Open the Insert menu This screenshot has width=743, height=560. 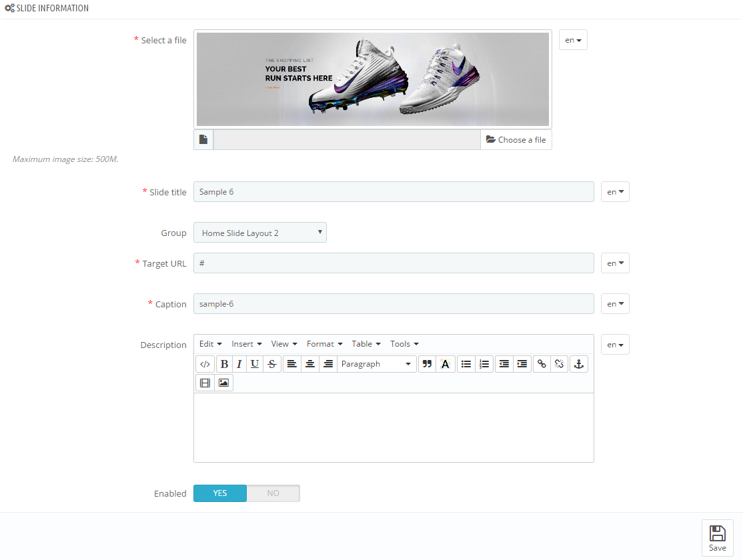point(246,344)
